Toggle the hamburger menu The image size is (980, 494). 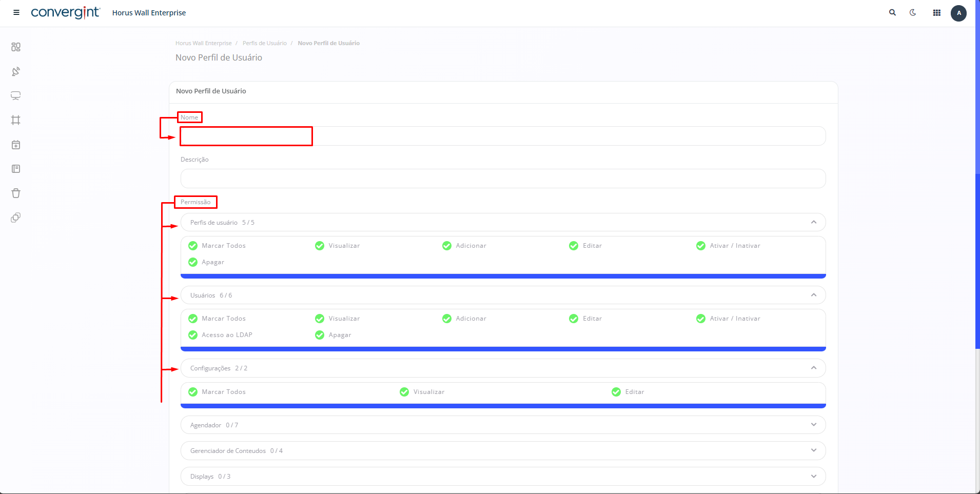[16, 13]
